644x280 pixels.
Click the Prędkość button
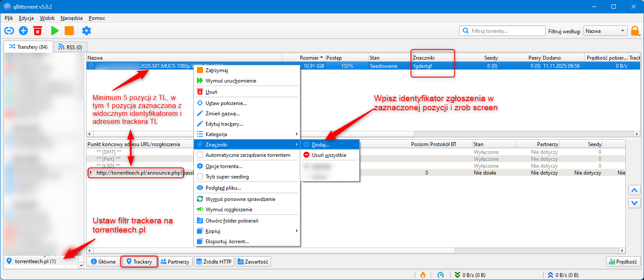coord(623,261)
